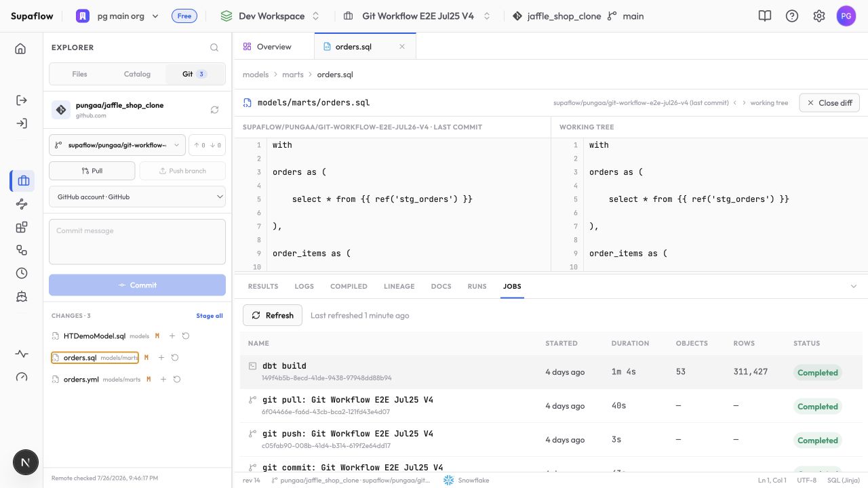The width and height of the screenshot is (868, 488).
Task: Select HTDemoModel.sql in the changes list
Action: tap(94, 336)
